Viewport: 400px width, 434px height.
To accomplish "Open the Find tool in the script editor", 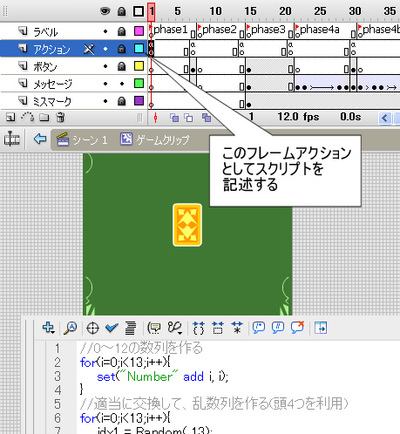I will coord(70,328).
